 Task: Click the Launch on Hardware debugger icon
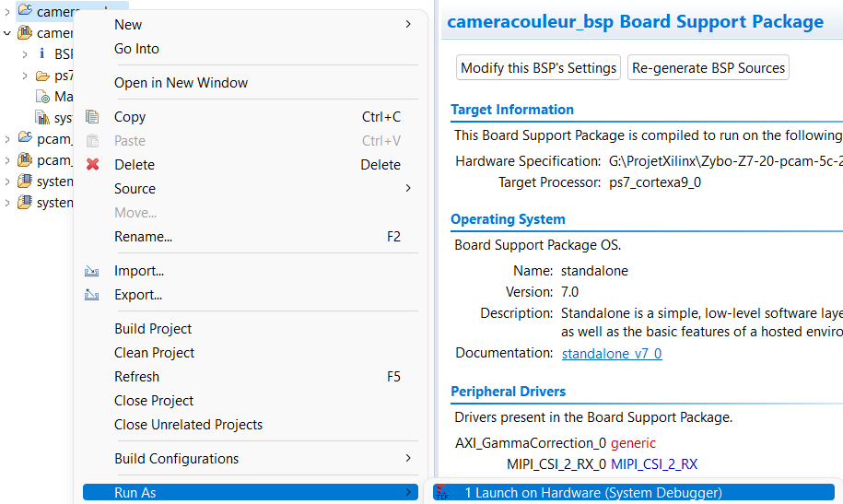tap(442, 493)
